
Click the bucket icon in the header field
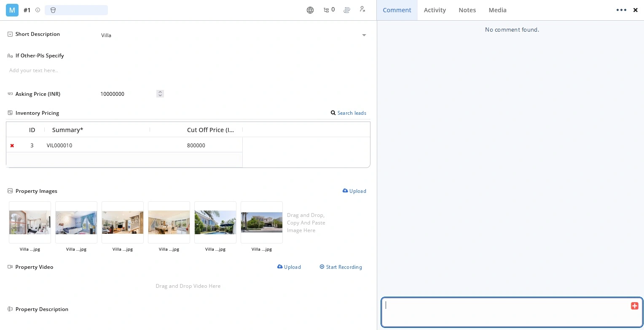click(53, 10)
